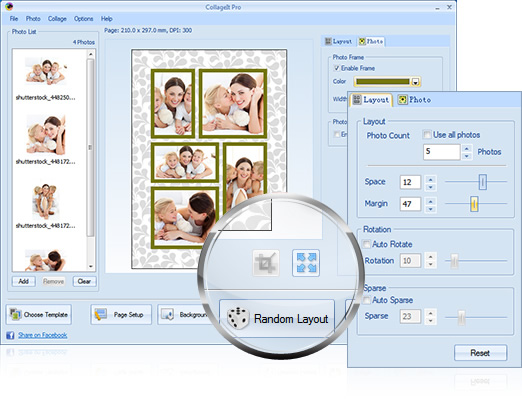Select middle-left collage photo with two kids
This screenshot has width=522, height=399.
185,162
